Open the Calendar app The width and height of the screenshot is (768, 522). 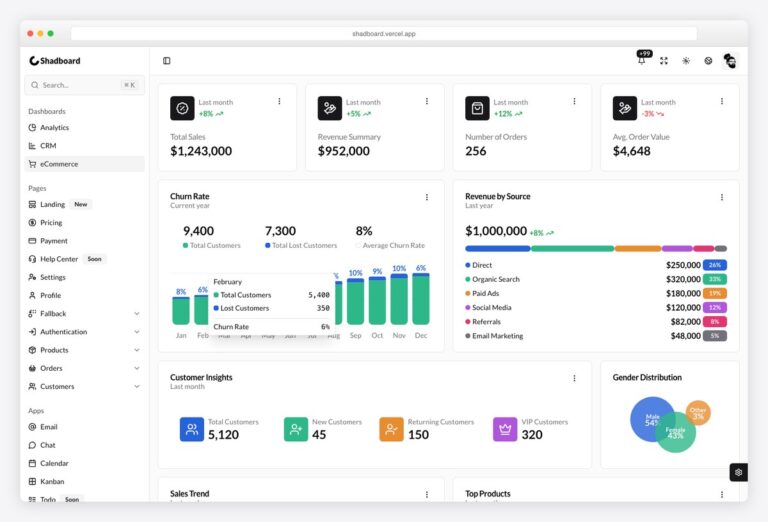point(84,463)
